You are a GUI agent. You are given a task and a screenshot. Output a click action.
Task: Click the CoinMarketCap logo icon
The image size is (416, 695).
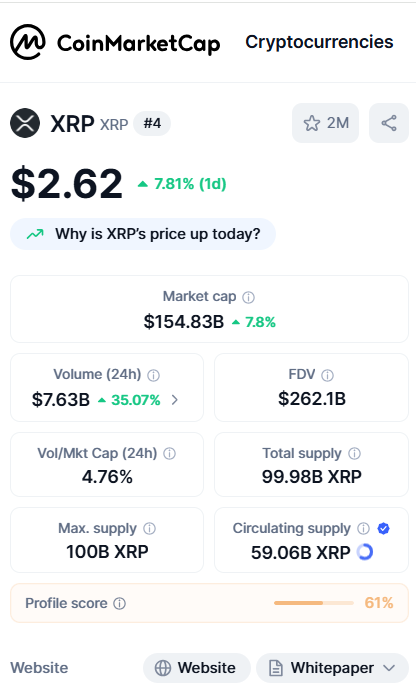click(27, 42)
